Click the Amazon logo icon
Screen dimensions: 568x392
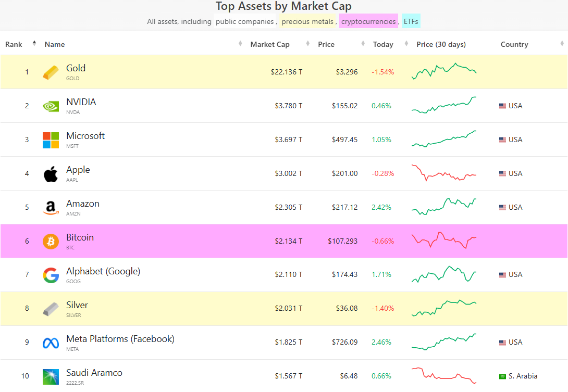51,208
